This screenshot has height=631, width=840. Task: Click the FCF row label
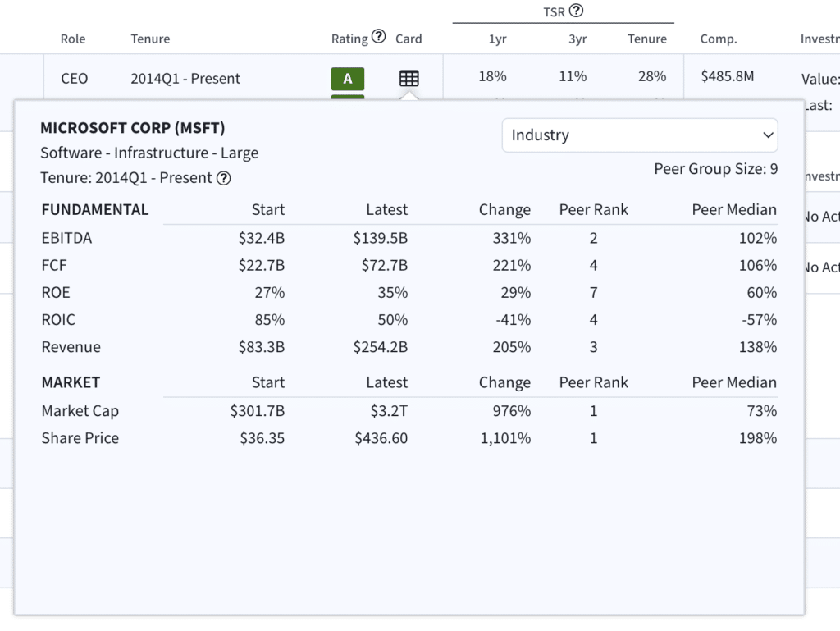click(54, 265)
